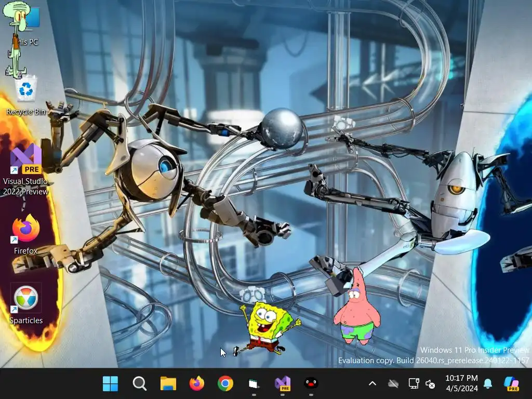This screenshot has height=399, width=532.
Task: Select the Firefox desktop shortcut
Action: pyautogui.click(x=26, y=234)
